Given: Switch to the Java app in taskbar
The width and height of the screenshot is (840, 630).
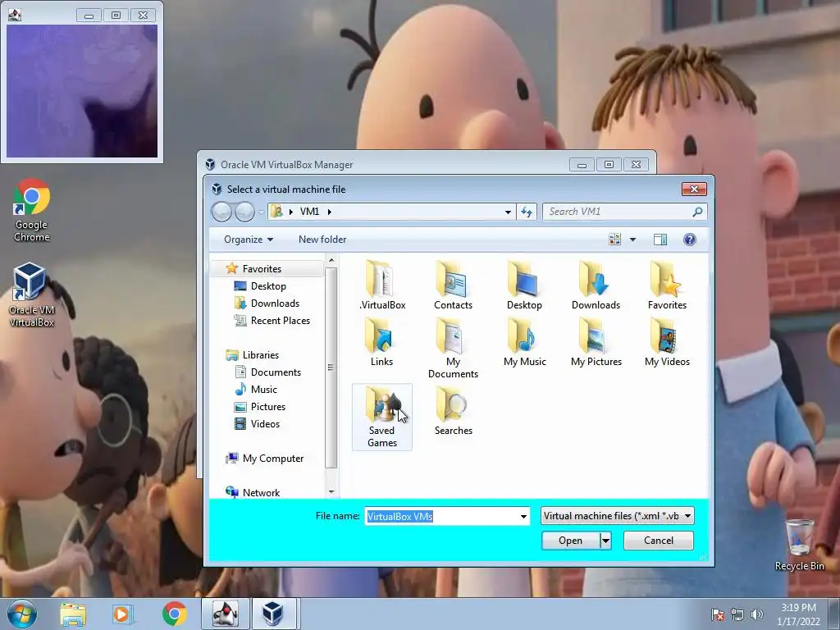Looking at the screenshot, I should point(226,614).
